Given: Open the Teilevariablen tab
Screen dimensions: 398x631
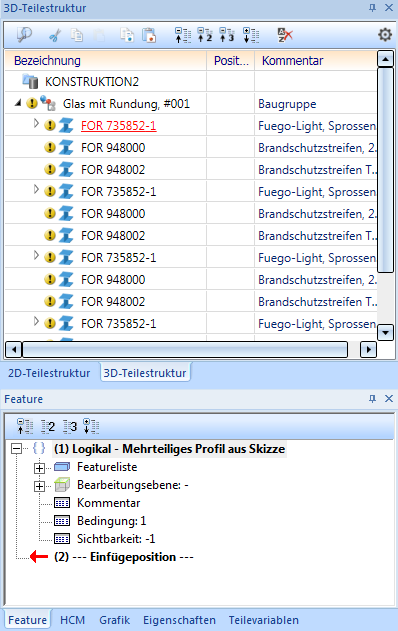Looking at the screenshot, I should 264,620.
